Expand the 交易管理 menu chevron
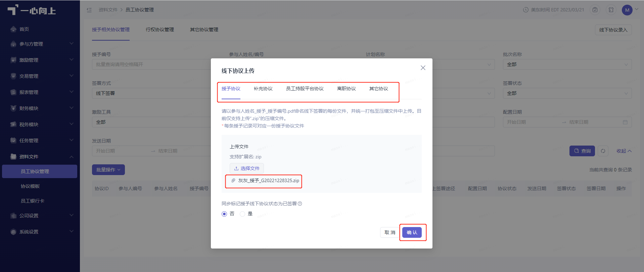Screen dimensions: 644x272 point(72,76)
